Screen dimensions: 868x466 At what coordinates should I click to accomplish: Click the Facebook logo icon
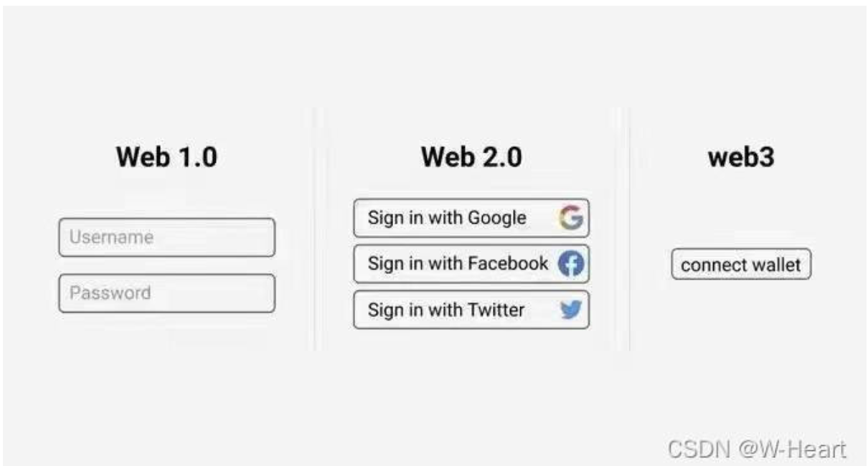pyautogui.click(x=571, y=264)
